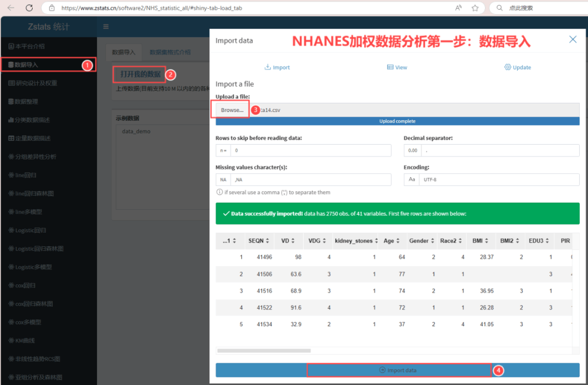
Task: Open the Update settings gear in dialog
Action: [518, 67]
